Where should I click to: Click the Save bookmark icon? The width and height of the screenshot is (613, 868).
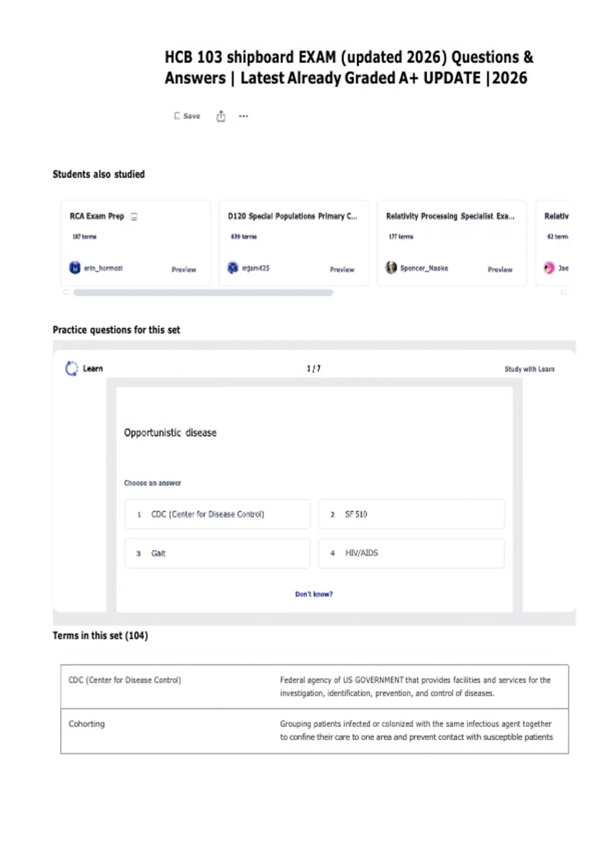point(177,116)
